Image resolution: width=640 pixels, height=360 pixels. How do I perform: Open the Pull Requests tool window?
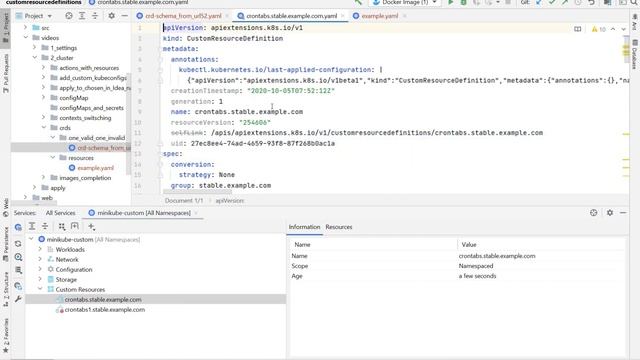(x=6, y=73)
